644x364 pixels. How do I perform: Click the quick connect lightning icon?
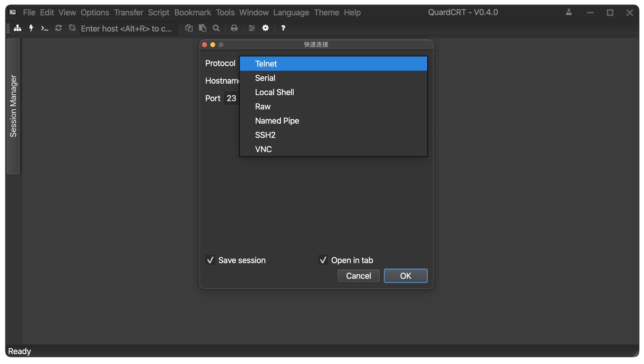[31, 28]
